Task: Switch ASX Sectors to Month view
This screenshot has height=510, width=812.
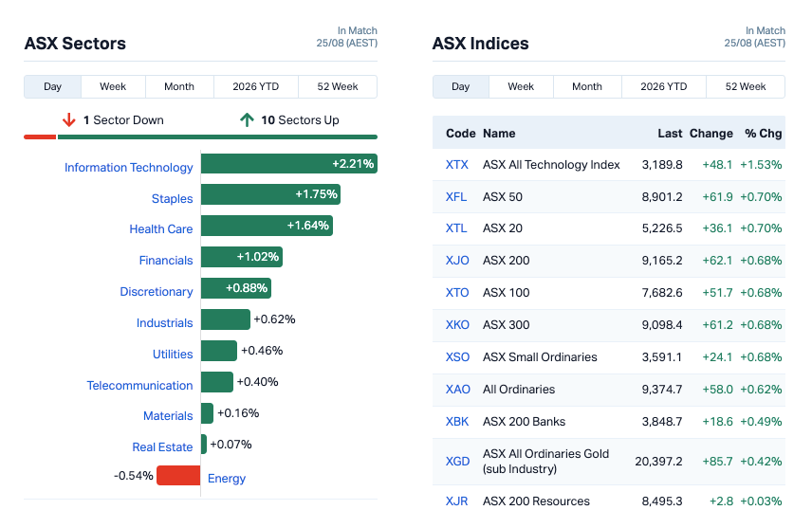Action: click(179, 86)
